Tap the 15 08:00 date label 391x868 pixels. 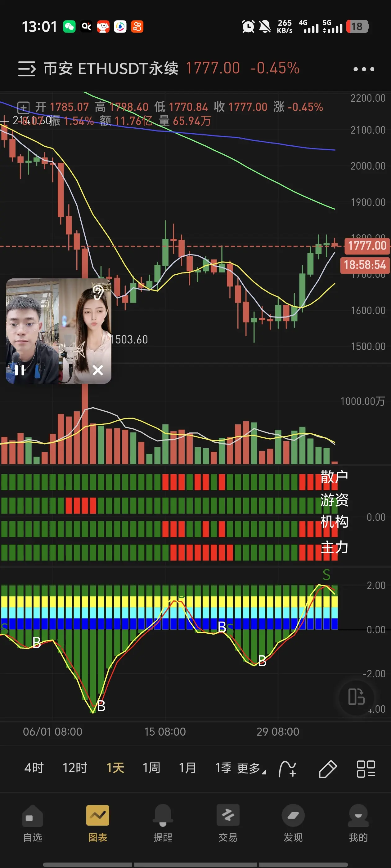165,732
